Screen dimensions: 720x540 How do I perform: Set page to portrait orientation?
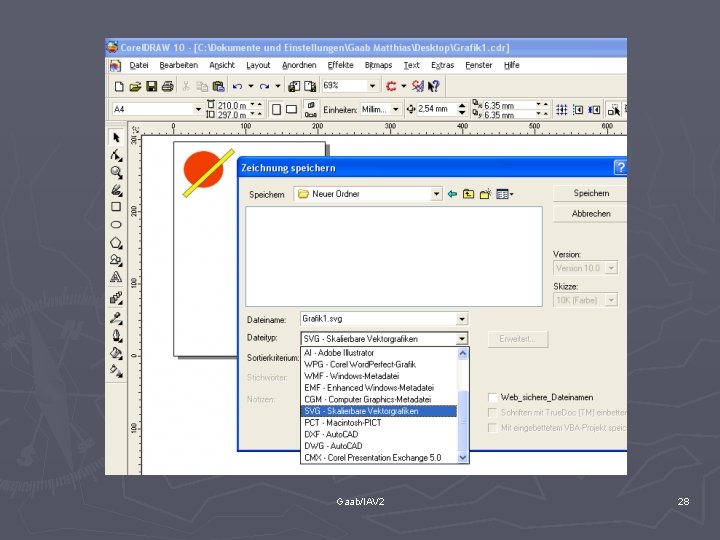coord(276,109)
